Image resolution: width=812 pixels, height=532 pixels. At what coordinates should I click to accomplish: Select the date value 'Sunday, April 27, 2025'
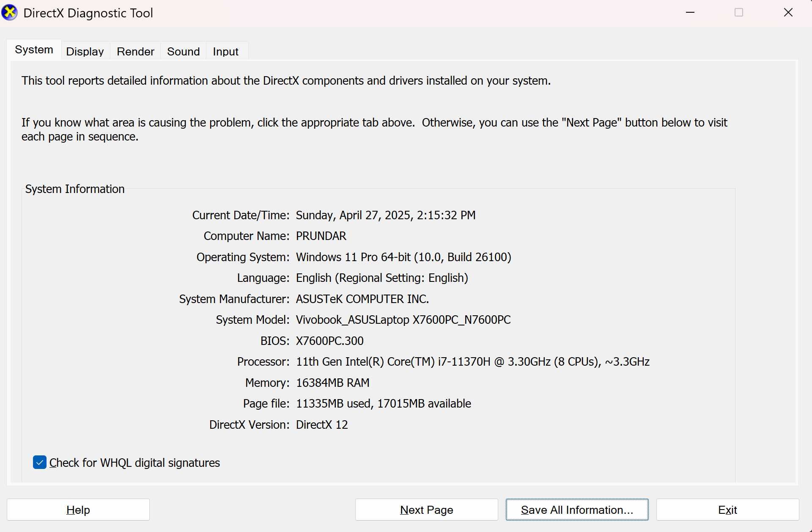coord(354,215)
